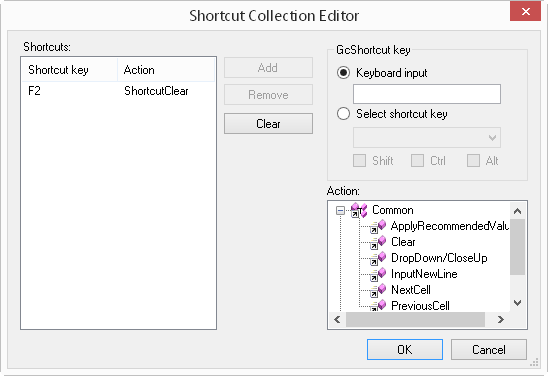
Task: Select the F2 shortcut row
Action: pyautogui.click(x=118, y=91)
